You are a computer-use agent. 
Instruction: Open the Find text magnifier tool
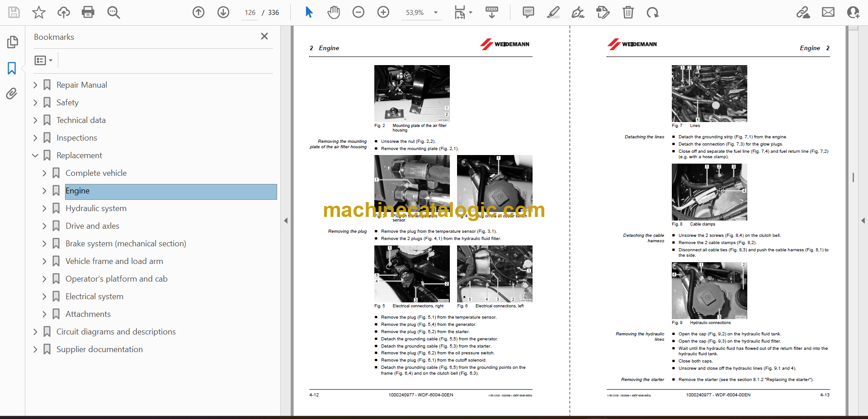click(x=113, y=12)
